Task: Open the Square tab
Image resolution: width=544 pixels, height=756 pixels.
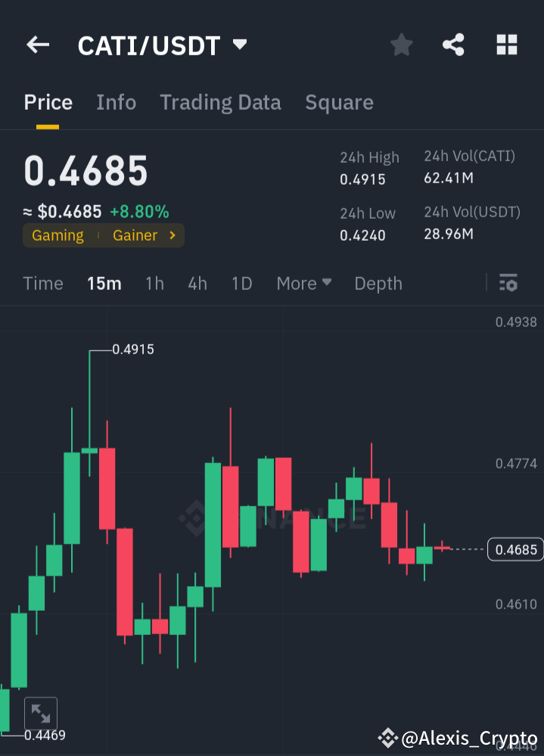Action: 339,102
